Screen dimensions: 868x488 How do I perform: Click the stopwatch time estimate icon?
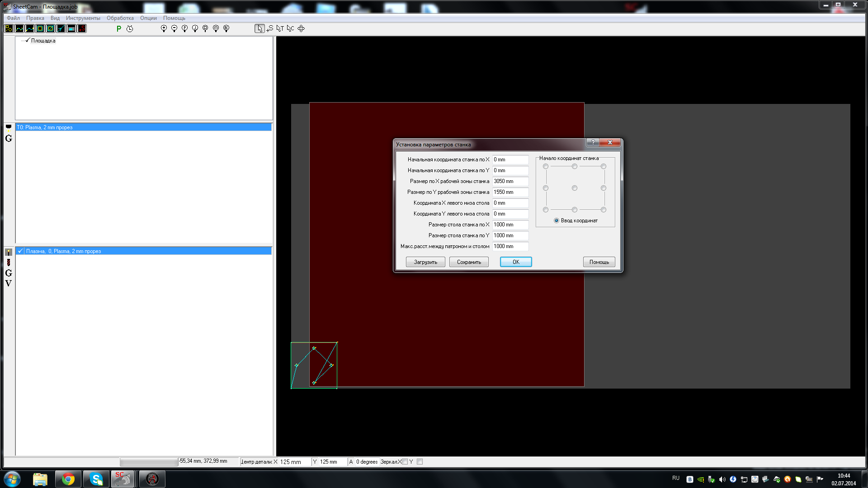pos(130,28)
